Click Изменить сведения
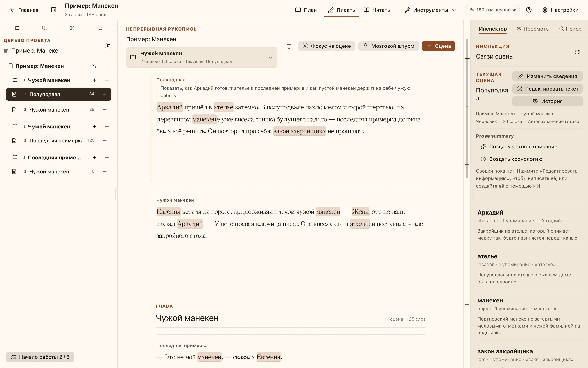This screenshot has width=588, height=368. point(547,76)
